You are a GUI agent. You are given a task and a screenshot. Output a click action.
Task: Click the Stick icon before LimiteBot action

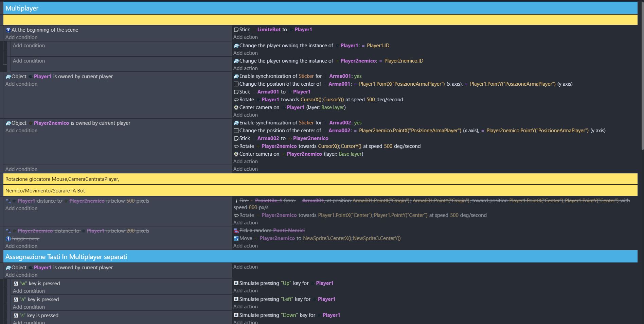point(236,30)
